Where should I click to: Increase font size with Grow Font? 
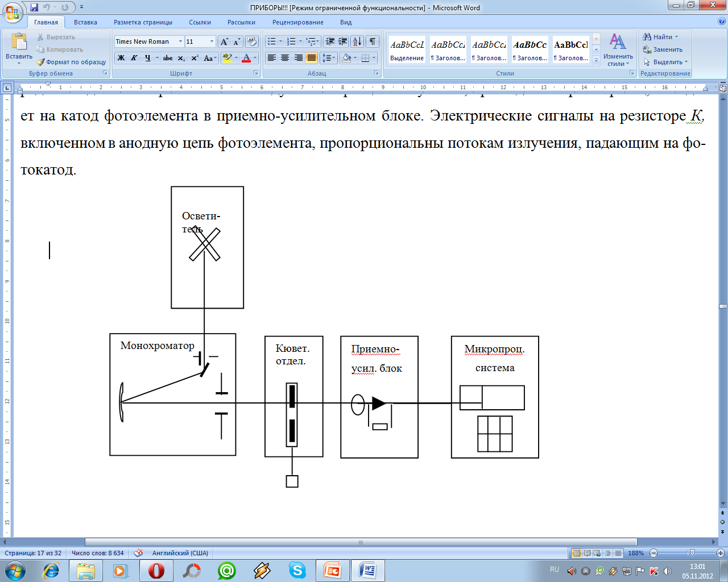(224, 41)
